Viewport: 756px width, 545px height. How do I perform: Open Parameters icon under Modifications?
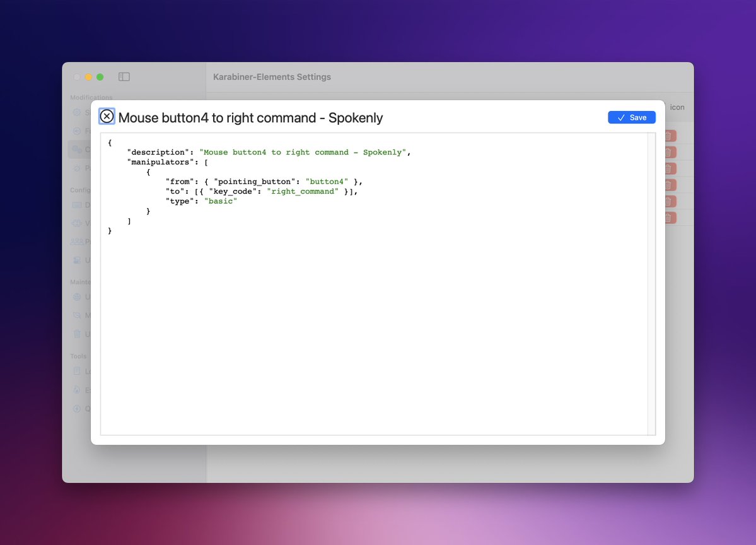coord(77,168)
